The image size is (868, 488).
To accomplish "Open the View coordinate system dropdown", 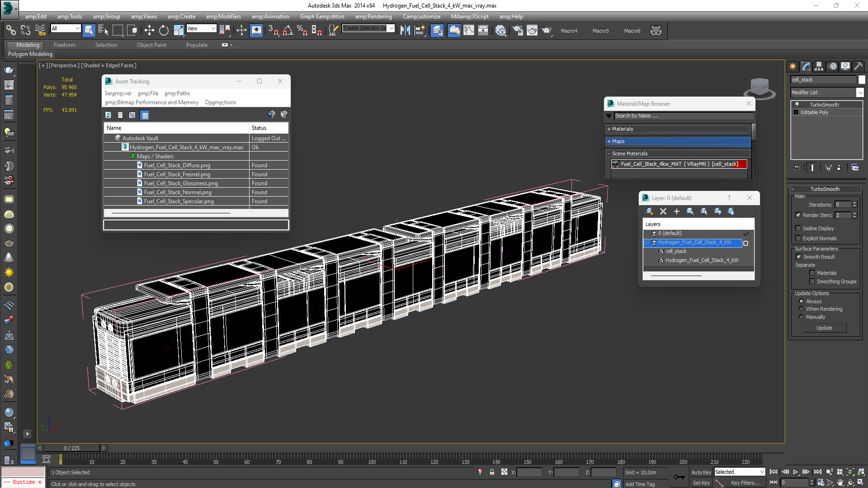I will pyautogui.click(x=201, y=28).
